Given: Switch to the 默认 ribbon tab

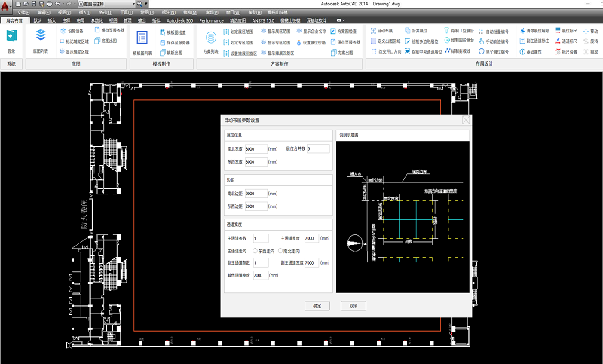Looking at the screenshot, I should (37, 20).
